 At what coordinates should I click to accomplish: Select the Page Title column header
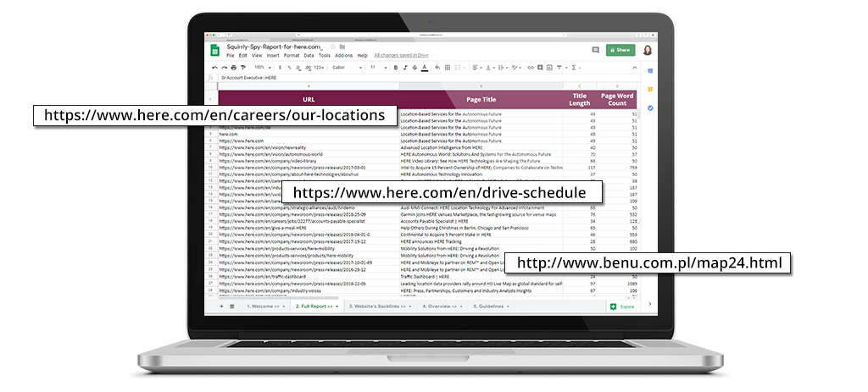point(481,100)
